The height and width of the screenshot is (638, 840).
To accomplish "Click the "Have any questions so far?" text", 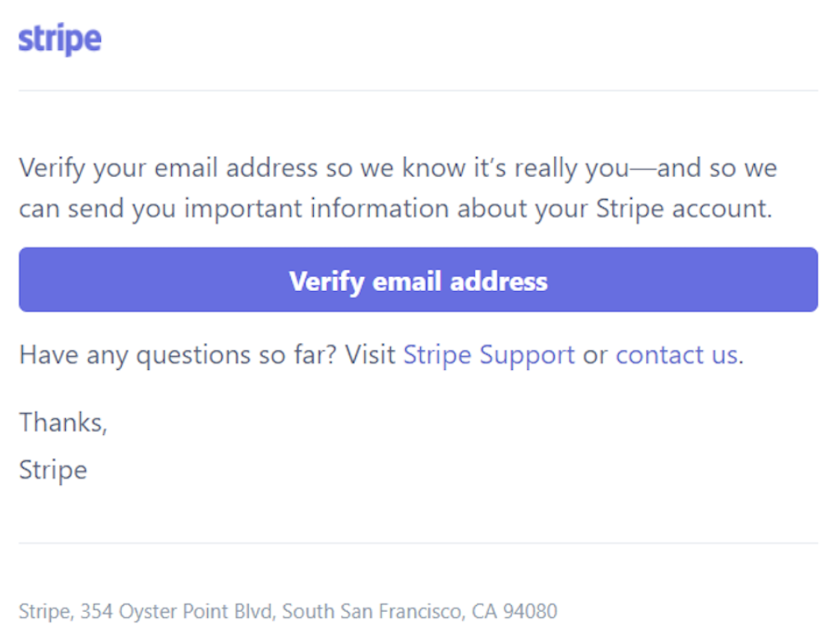I will pos(178,355).
